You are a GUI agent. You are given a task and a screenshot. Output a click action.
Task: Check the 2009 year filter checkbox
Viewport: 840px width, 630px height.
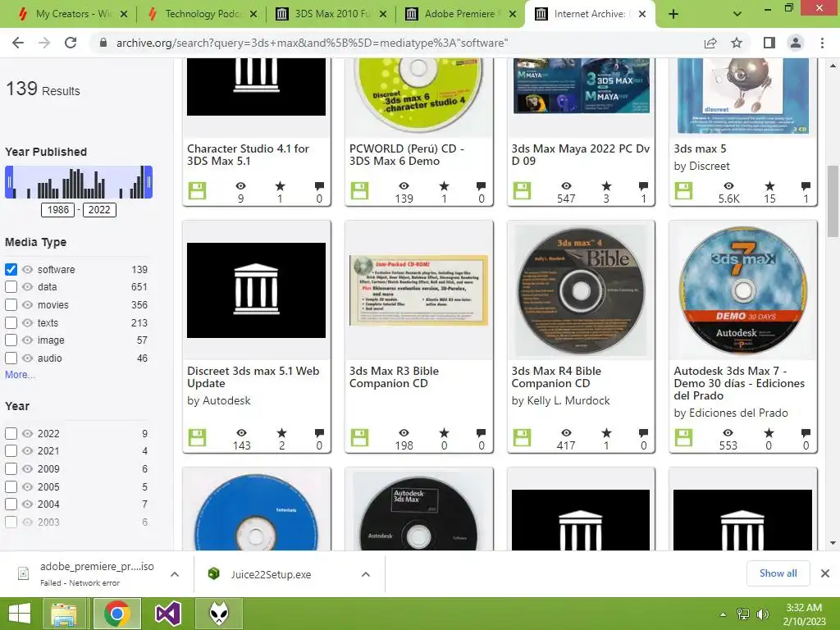coord(11,468)
